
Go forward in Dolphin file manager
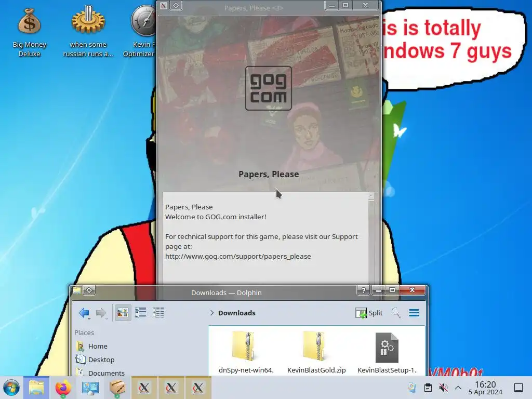click(x=101, y=312)
